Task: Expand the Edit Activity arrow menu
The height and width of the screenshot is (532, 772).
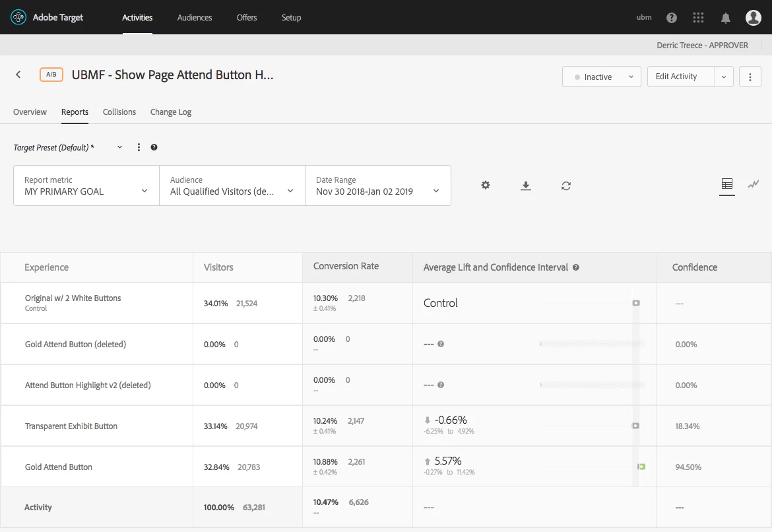Action: tap(724, 77)
